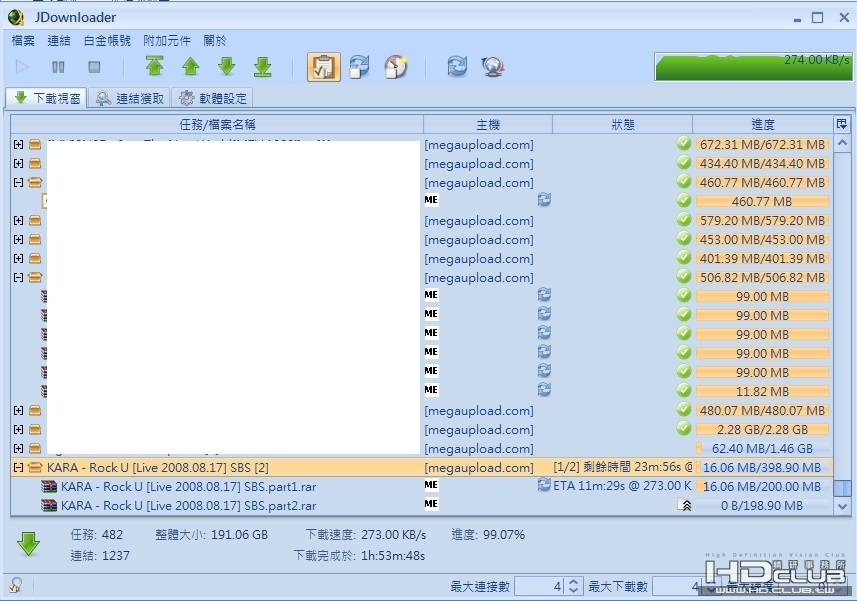Expand the 434.40 MB package row
Screen dimensions: 857x601
click(x=19, y=163)
